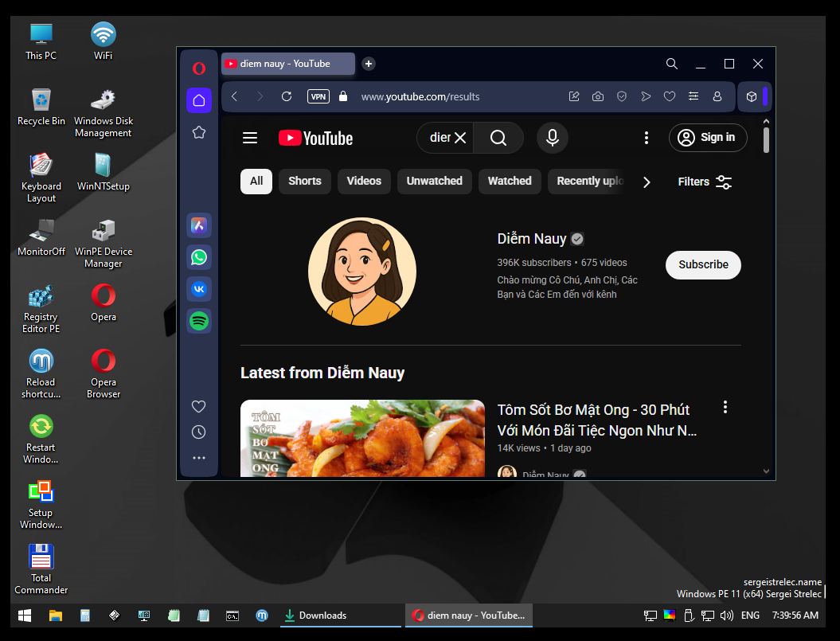Sign in to YouTube

tap(707, 138)
